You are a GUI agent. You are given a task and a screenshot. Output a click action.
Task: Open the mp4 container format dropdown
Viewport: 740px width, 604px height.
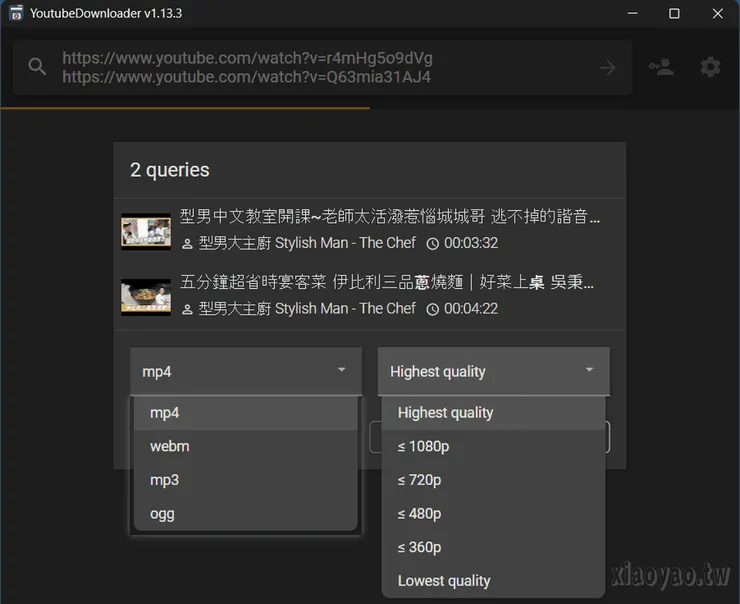[246, 371]
